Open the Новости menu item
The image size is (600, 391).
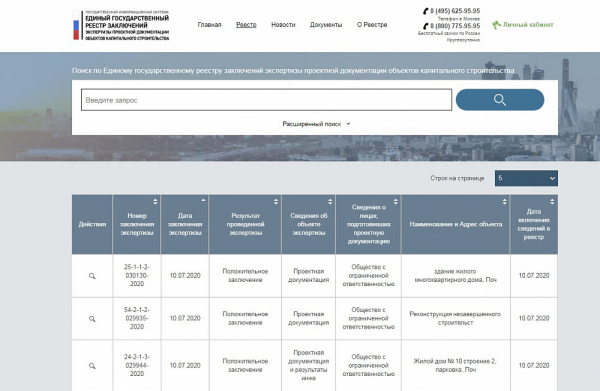pos(283,25)
